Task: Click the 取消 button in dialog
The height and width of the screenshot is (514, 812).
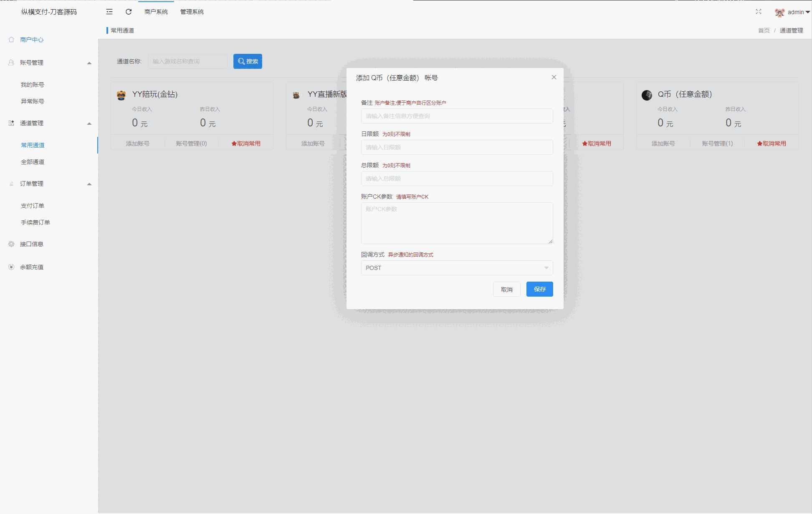Action: click(506, 289)
